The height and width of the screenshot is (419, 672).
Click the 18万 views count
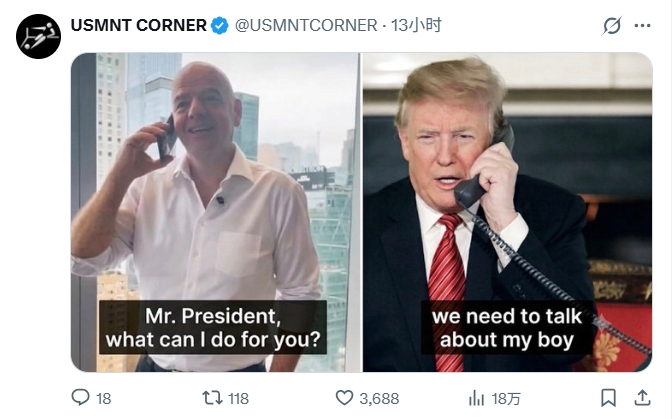coord(506,399)
